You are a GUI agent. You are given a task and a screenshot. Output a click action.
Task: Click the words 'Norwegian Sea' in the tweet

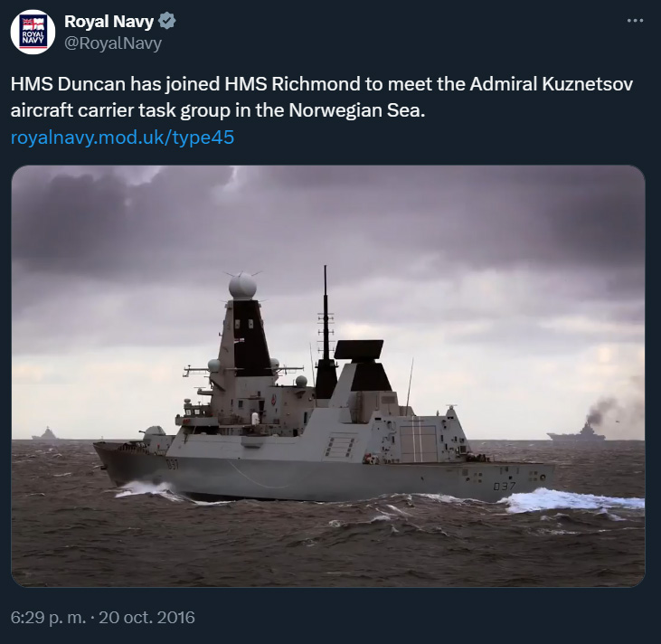pos(356,110)
